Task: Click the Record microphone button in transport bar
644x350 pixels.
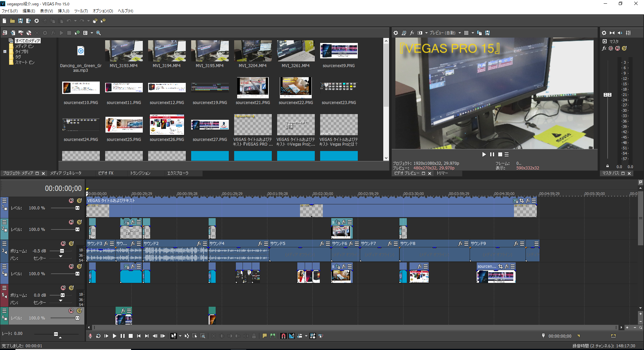Action: tap(90, 336)
